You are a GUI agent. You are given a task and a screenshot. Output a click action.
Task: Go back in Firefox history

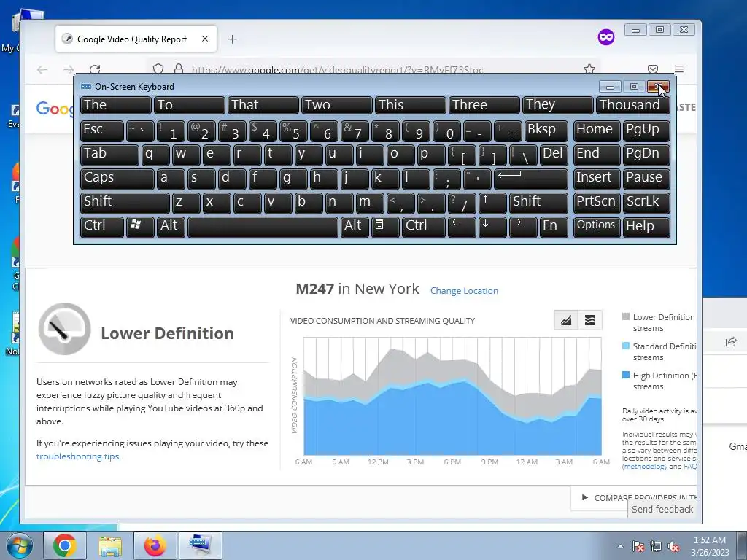coord(42,69)
